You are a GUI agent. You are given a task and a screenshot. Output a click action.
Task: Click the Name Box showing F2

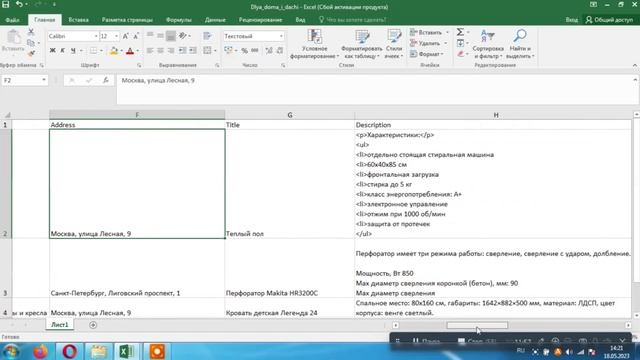coord(24,80)
